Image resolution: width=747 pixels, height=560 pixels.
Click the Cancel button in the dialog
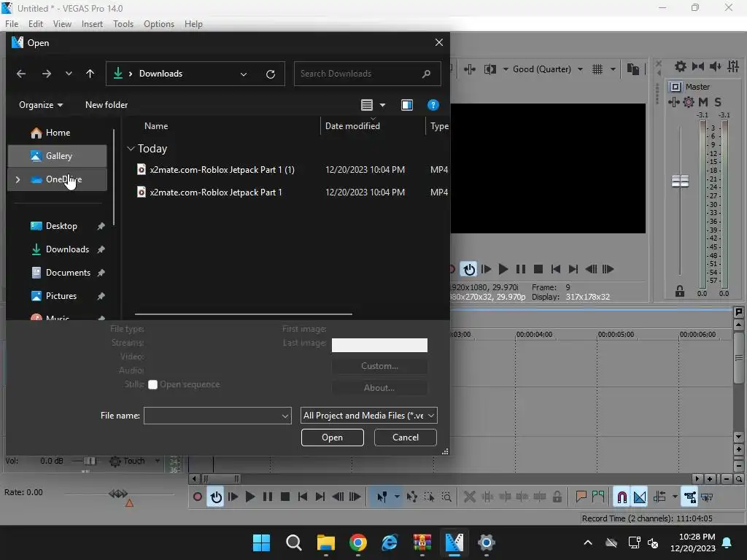pyautogui.click(x=406, y=437)
